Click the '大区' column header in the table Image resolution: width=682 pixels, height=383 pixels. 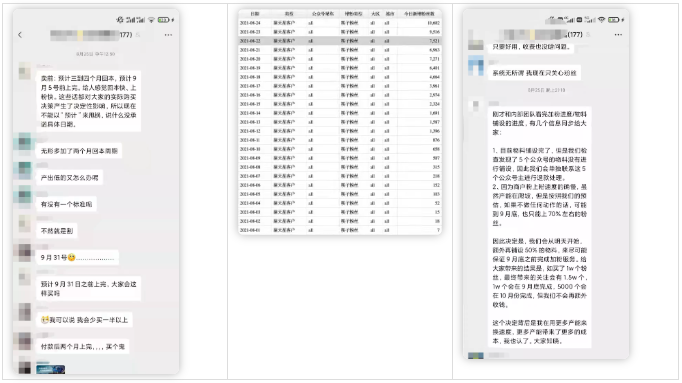375,14
